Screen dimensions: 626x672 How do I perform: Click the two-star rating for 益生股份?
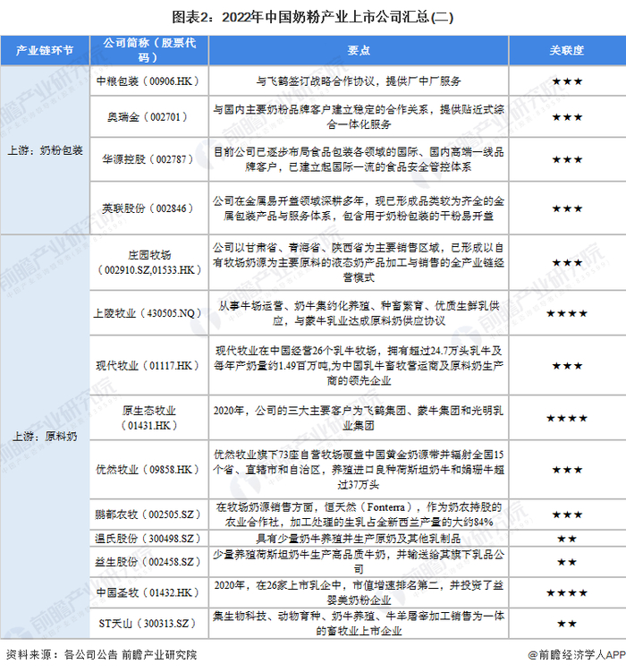(x=567, y=562)
